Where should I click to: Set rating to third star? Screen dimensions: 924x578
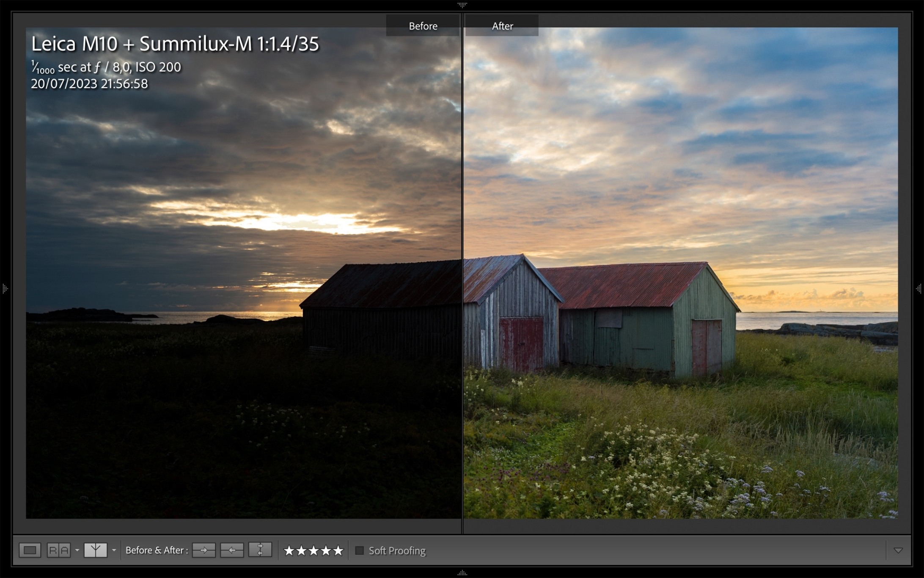click(x=313, y=550)
